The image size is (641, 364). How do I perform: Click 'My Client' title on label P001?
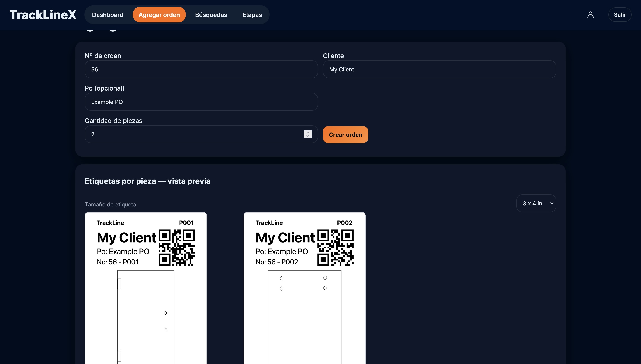tap(126, 237)
